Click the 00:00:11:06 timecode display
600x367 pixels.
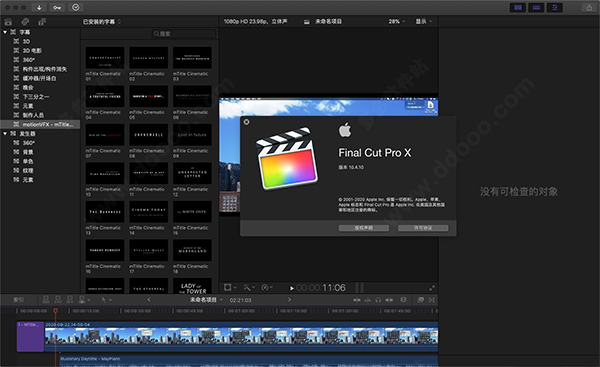321,288
